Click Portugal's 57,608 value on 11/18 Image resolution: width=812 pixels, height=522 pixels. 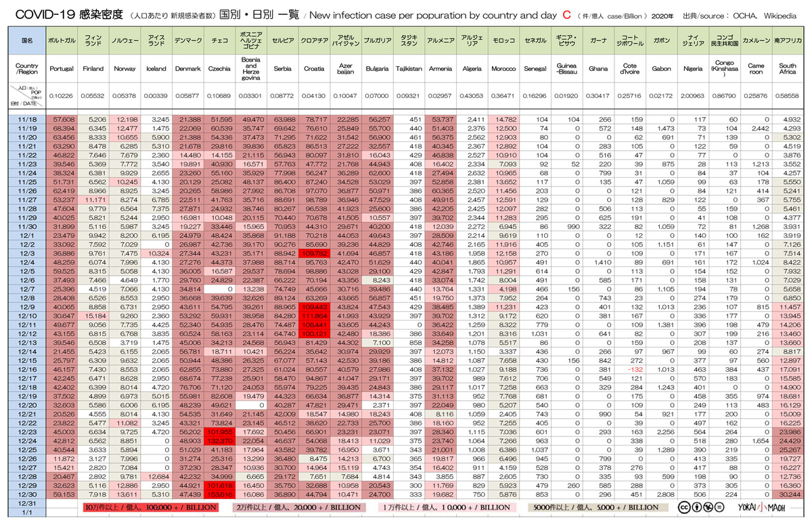coord(62,119)
